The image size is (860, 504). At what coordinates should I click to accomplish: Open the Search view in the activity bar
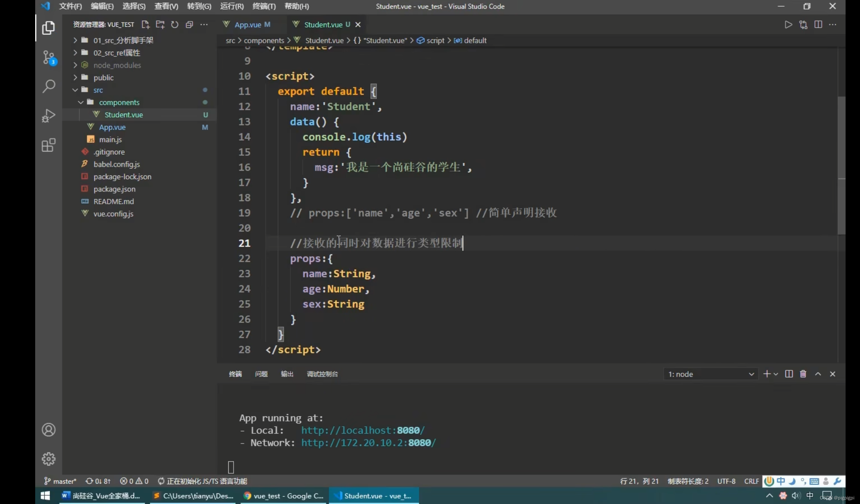(x=49, y=86)
